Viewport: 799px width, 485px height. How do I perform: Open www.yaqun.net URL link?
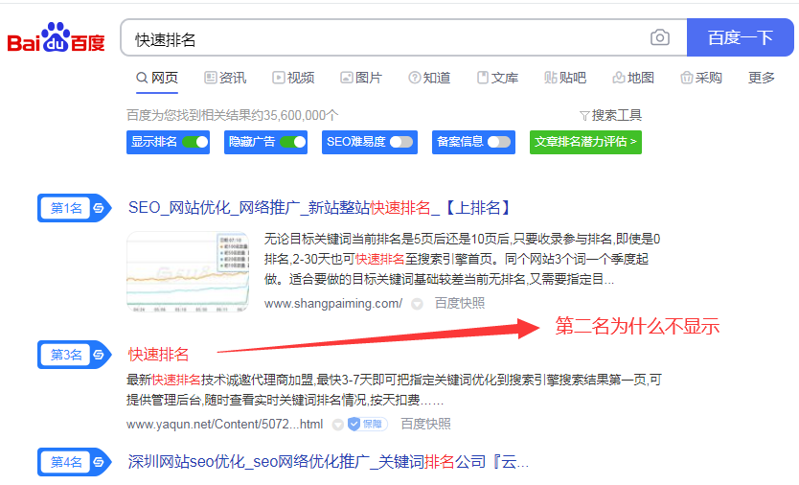[225, 424]
